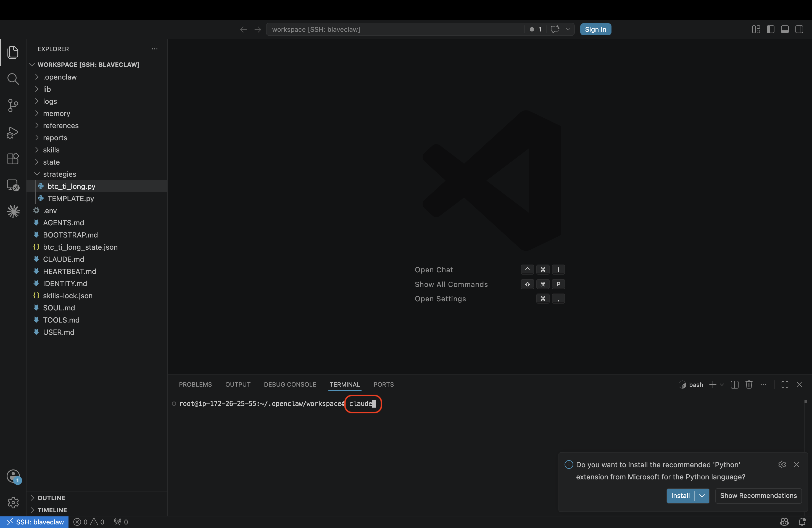Open the chat icon in title bar
The width and height of the screenshot is (812, 528).
[x=555, y=29]
